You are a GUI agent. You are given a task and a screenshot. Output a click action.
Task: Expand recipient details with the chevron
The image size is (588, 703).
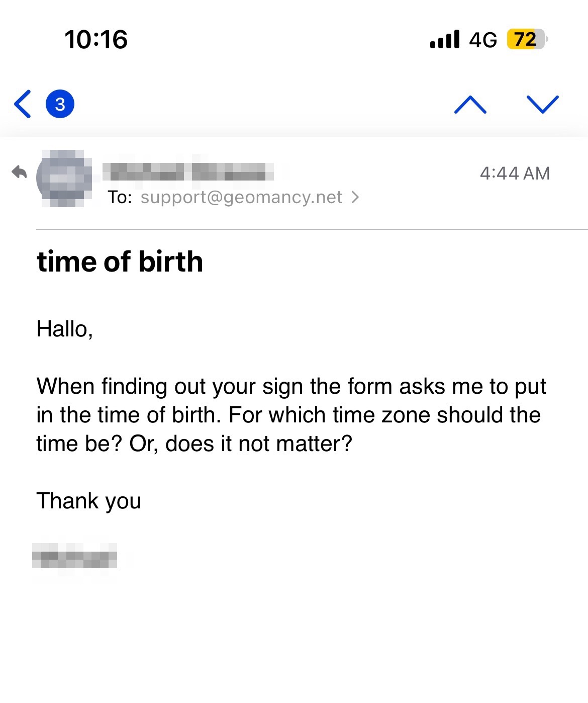356,197
